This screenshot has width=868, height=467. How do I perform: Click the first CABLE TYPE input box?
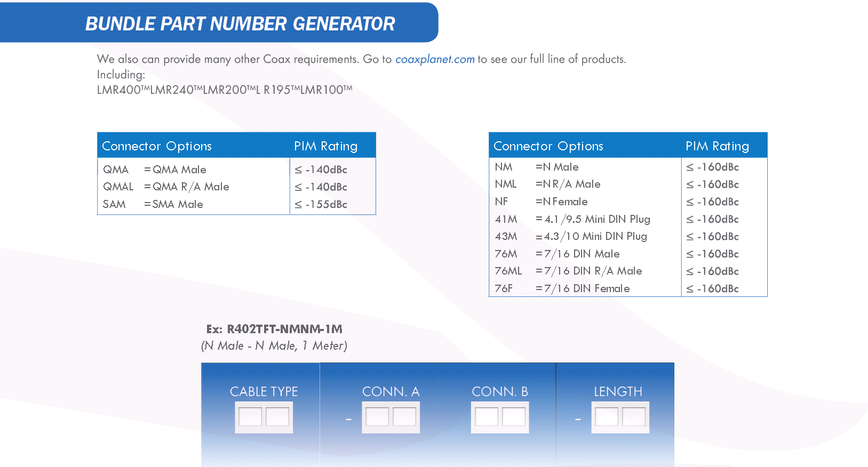pyautogui.click(x=250, y=416)
